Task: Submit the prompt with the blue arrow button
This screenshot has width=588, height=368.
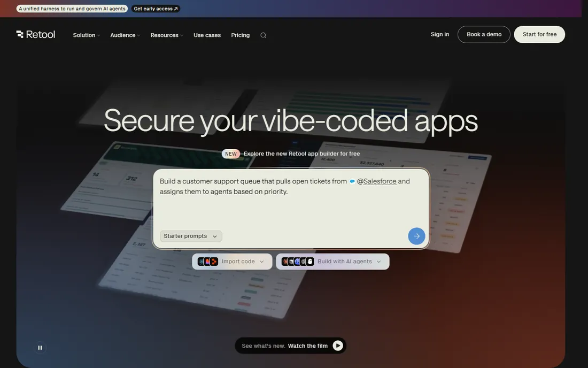Action: coord(416,236)
